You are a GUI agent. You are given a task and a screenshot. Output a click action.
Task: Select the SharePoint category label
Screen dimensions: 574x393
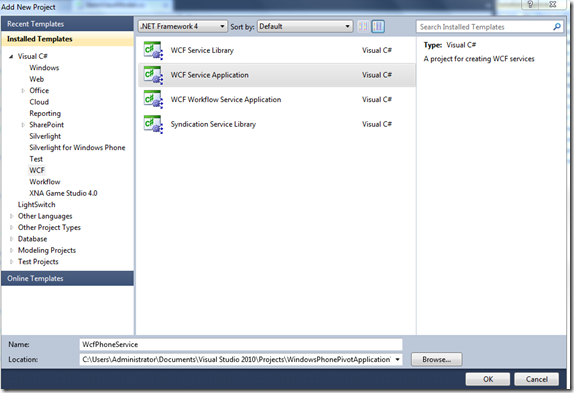click(46, 125)
